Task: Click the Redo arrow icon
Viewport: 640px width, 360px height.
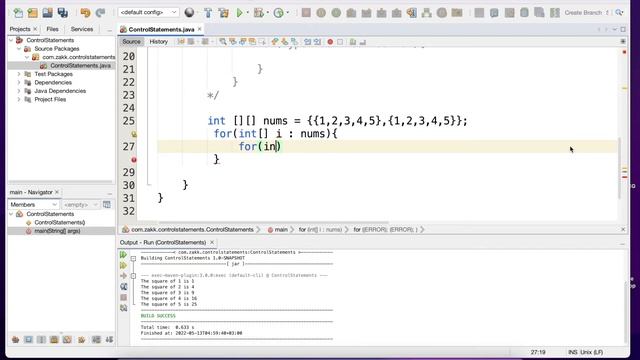Action: click(x=100, y=13)
